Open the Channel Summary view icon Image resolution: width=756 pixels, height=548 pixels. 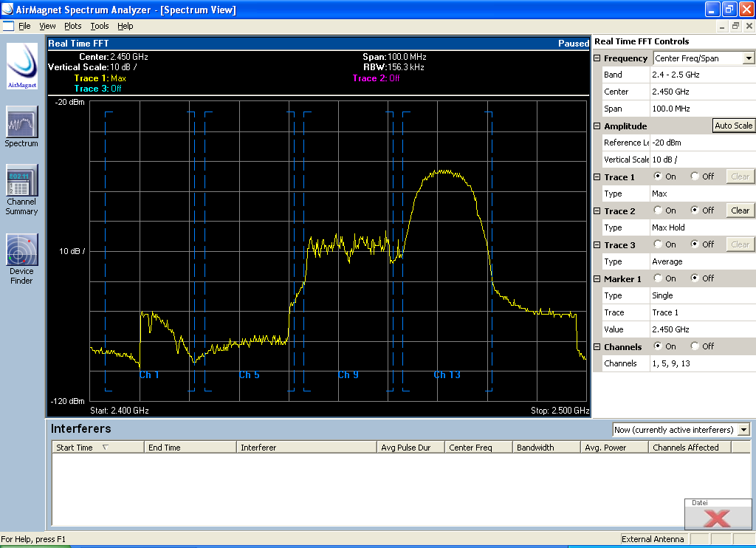click(21, 180)
